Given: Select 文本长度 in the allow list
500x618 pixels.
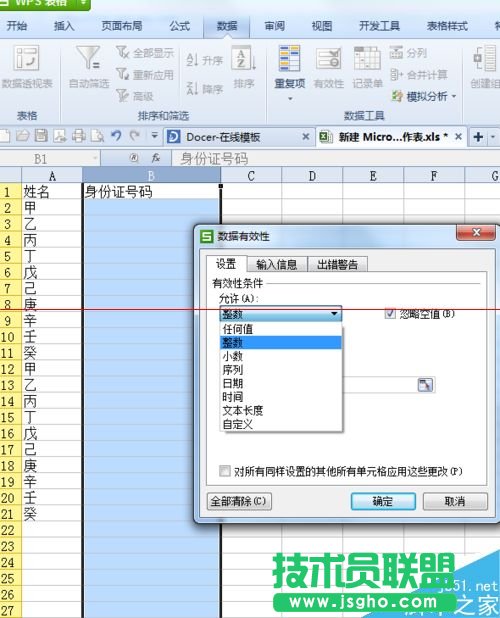Looking at the screenshot, I should coord(281,410).
